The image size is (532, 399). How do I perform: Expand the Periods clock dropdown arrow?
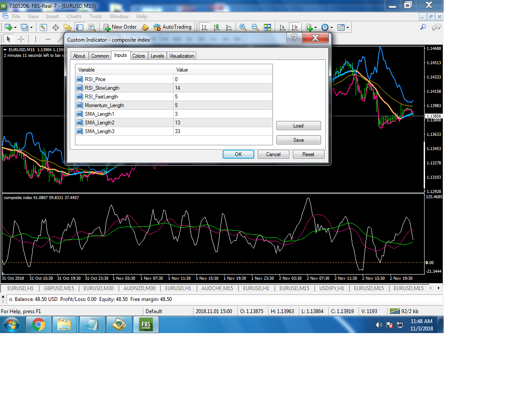coord(331,28)
